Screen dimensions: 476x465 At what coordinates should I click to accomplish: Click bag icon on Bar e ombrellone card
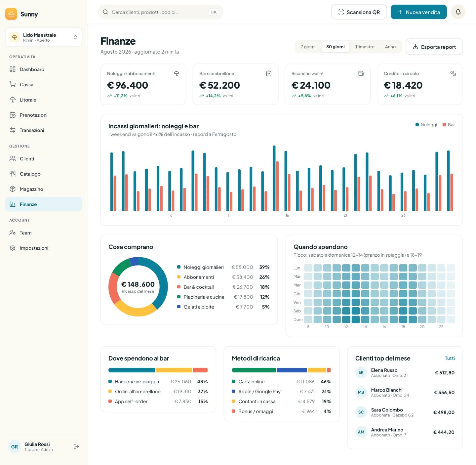(269, 73)
